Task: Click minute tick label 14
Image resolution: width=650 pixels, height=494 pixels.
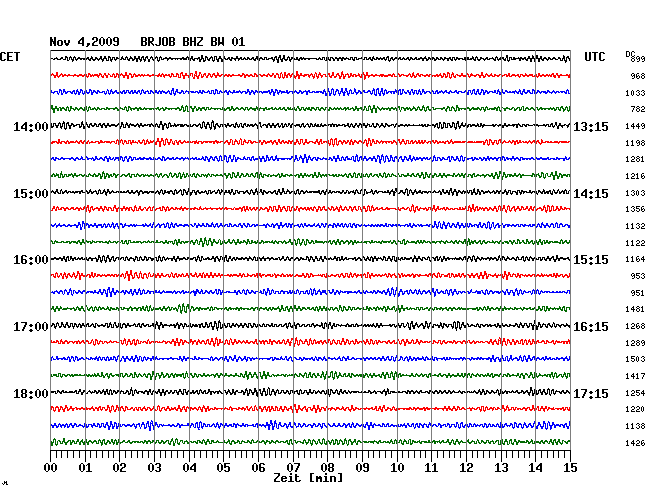Action: (536, 468)
